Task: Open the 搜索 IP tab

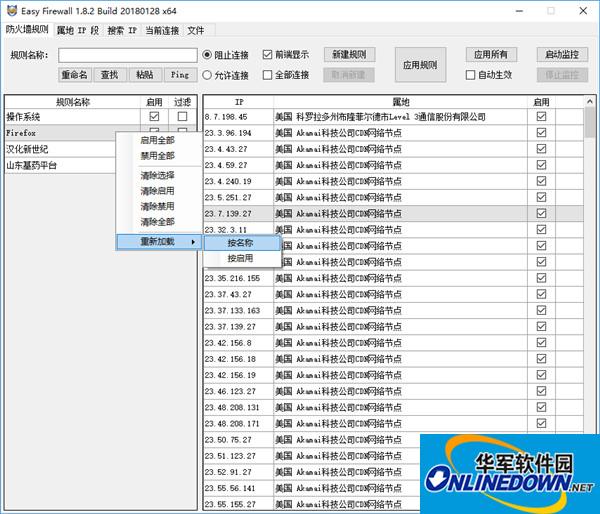Action: coord(122,30)
